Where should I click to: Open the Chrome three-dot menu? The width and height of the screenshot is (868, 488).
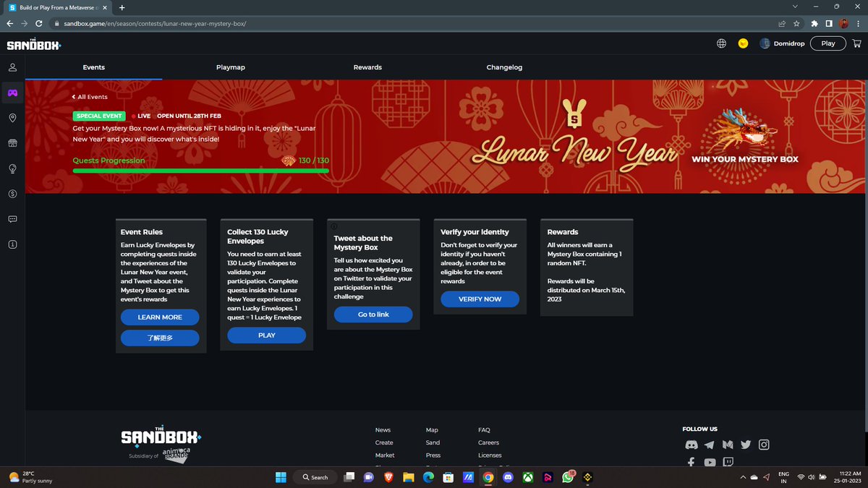pos(858,23)
